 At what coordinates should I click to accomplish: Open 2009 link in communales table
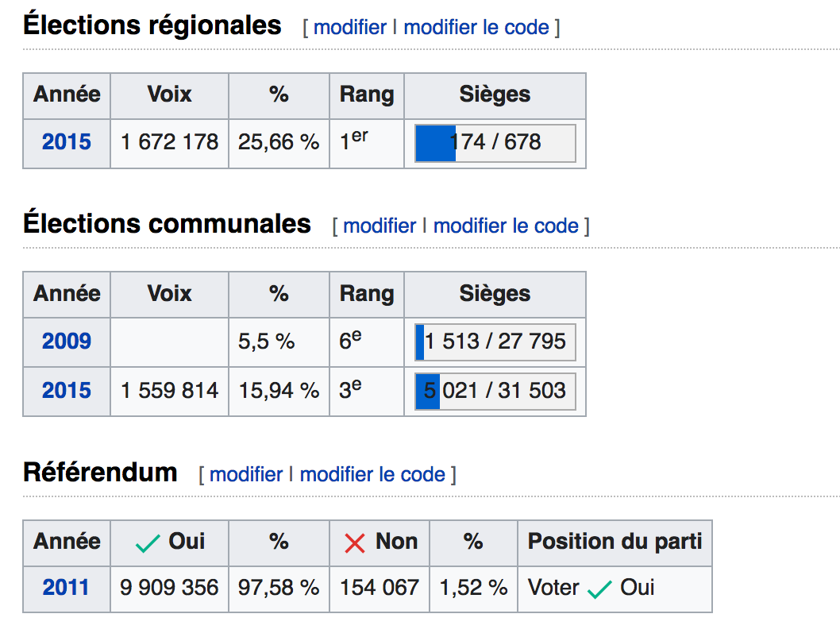[x=67, y=342]
